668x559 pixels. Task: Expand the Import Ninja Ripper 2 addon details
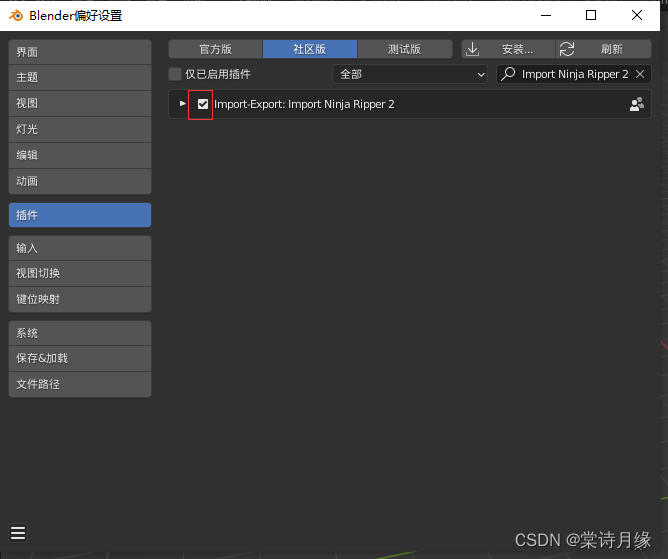coord(182,104)
